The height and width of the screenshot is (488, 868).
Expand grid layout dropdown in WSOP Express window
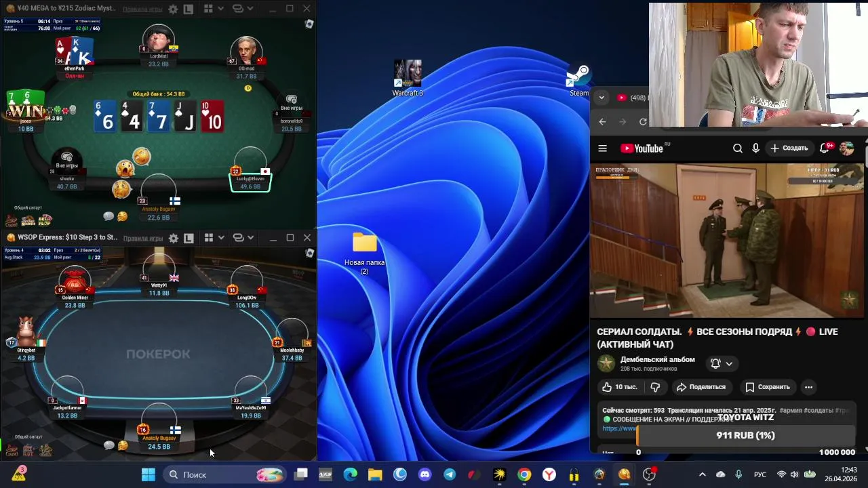click(x=221, y=238)
